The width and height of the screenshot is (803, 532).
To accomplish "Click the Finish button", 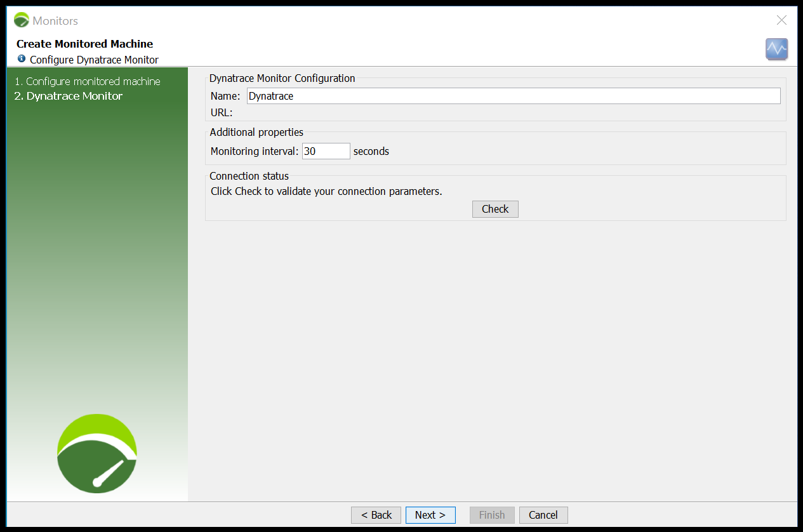I will click(x=492, y=515).
